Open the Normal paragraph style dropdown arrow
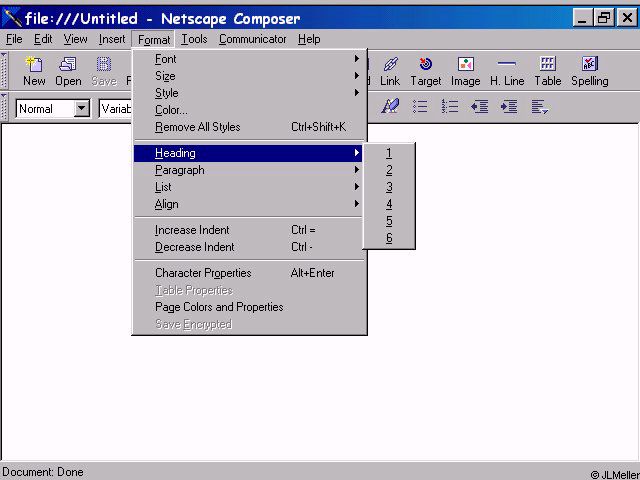The height and width of the screenshot is (480, 640). point(82,109)
